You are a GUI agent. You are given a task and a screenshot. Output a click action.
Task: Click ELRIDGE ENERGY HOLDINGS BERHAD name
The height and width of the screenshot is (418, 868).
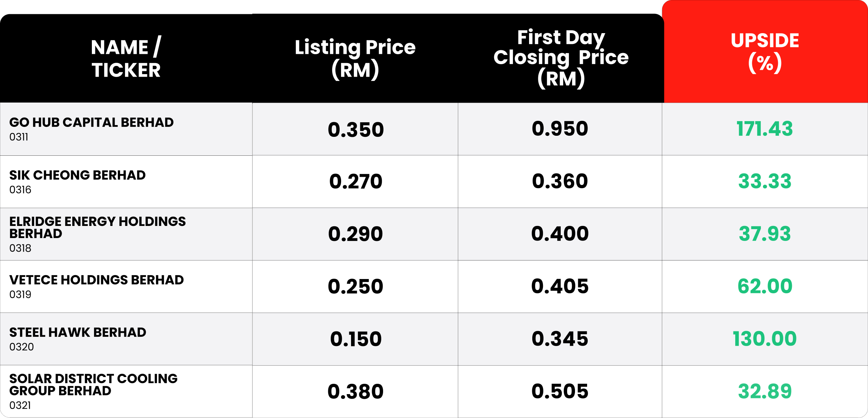pyautogui.click(x=97, y=227)
